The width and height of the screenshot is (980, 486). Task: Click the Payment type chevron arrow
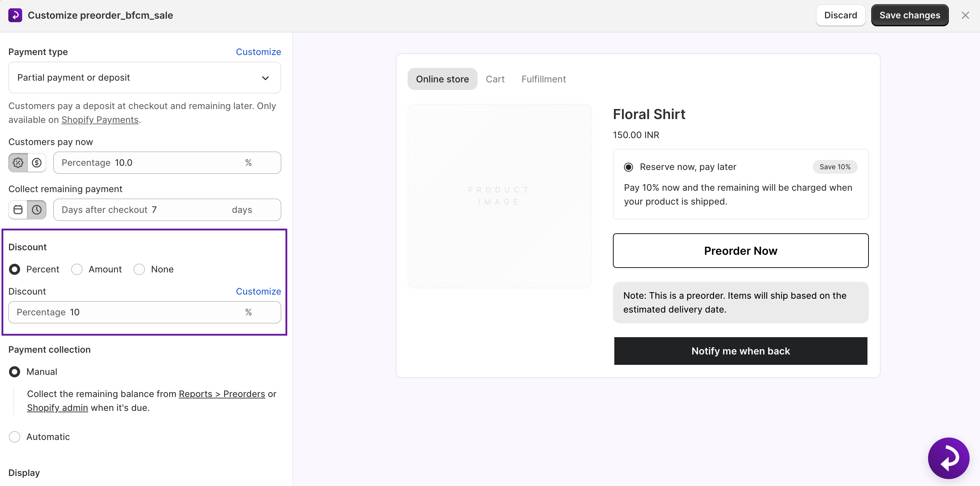pyautogui.click(x=265, y=78)
